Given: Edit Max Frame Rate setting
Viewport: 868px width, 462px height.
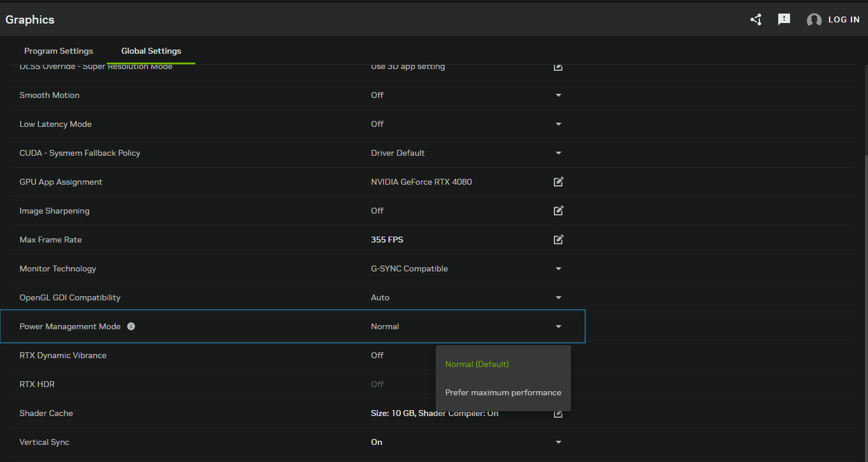Looking at the screenshot, I should click(558, 240).
